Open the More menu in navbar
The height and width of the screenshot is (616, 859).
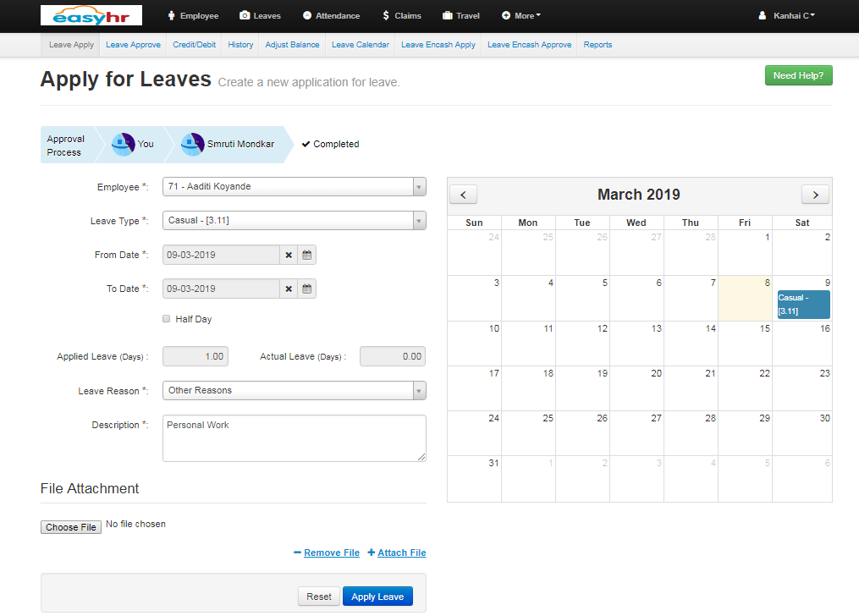(521, 15)
